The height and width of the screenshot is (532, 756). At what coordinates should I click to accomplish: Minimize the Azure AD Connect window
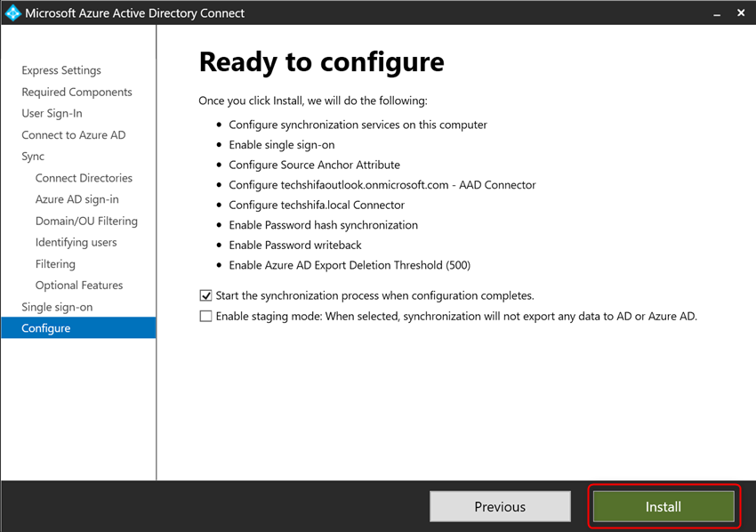717,12
